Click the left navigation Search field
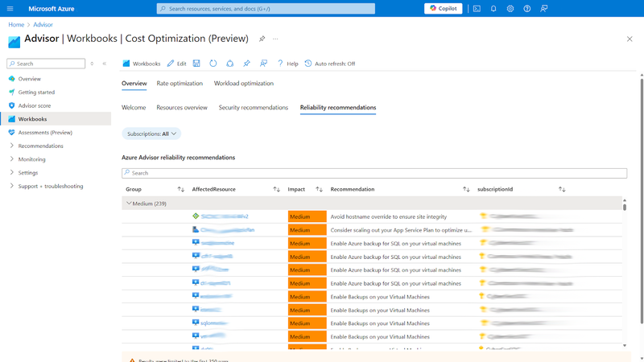644x362 pixels. tap(46, 64)
